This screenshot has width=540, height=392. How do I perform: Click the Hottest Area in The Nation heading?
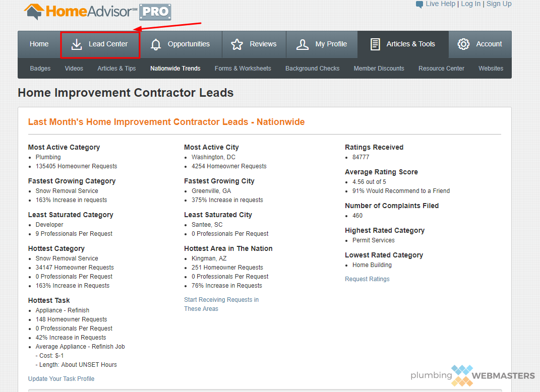click(228, 248)
